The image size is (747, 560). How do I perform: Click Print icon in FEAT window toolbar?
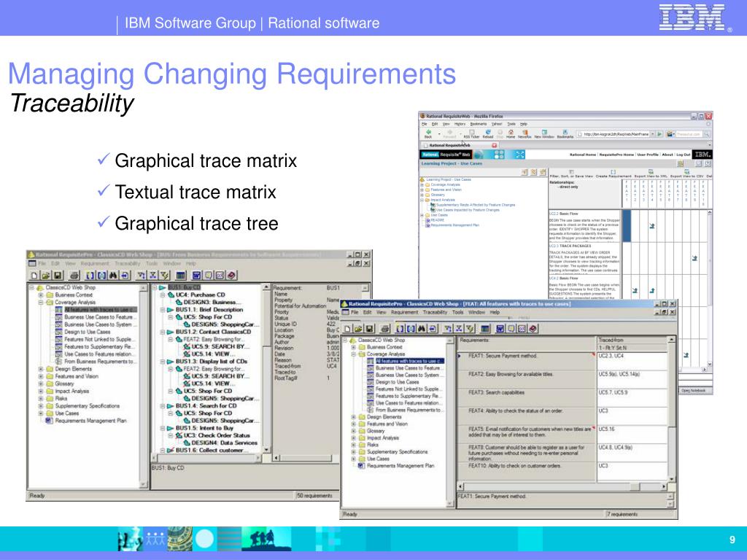[385, 329]
